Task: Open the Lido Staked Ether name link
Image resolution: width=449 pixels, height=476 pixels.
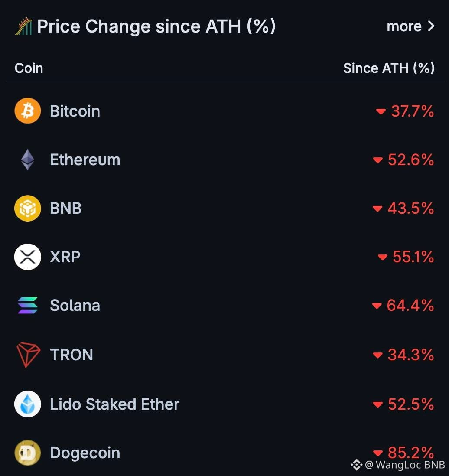Action: 114,404
